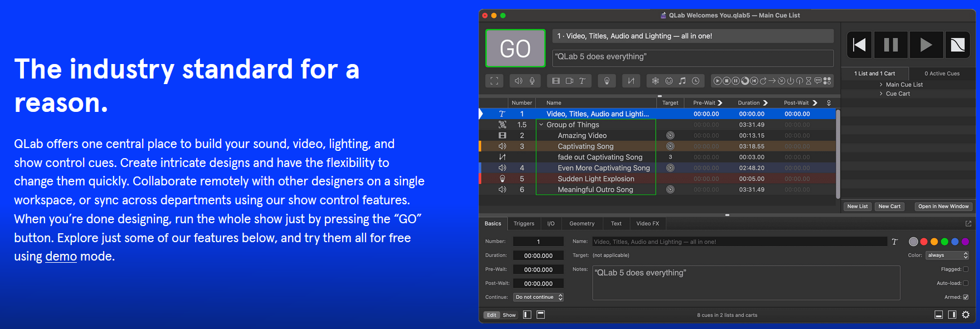
Task: Switch workspace to Show mode
Action: pyautogui.click(x=509, y=315)
